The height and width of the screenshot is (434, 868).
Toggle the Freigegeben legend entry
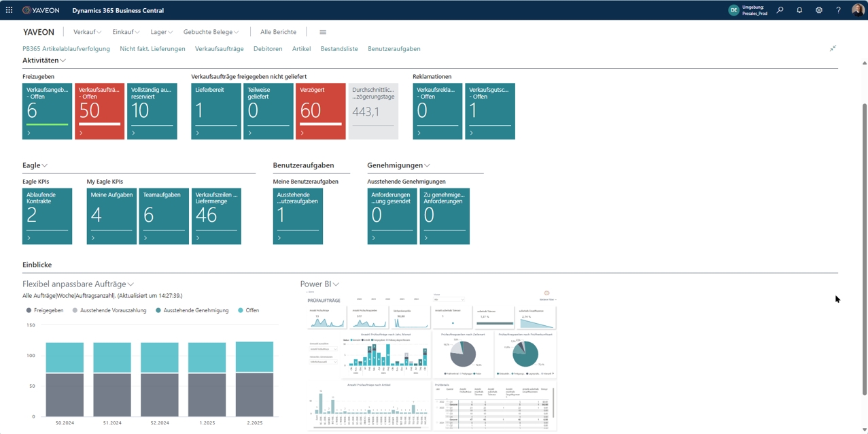coord(45,310)
